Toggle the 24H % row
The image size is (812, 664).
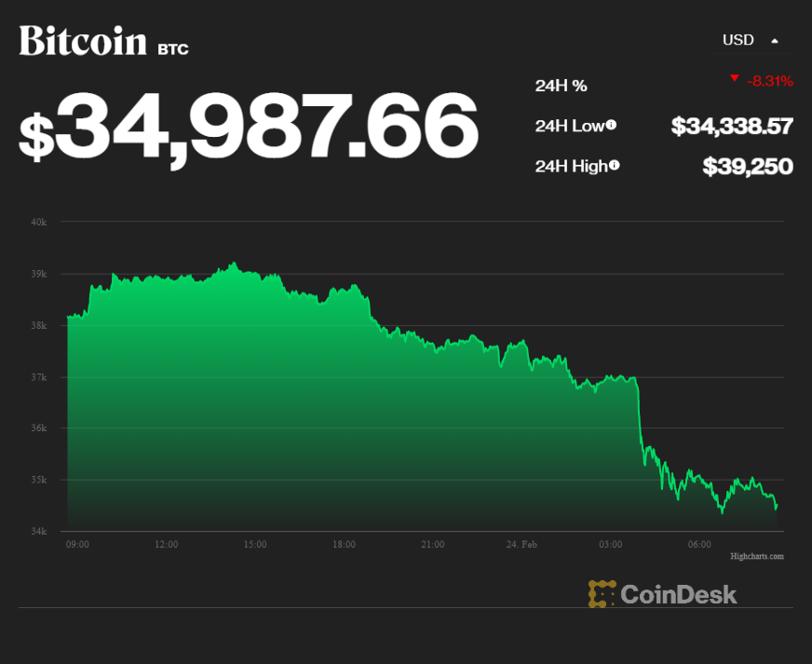pyautogui.click(x=561, y=85)
